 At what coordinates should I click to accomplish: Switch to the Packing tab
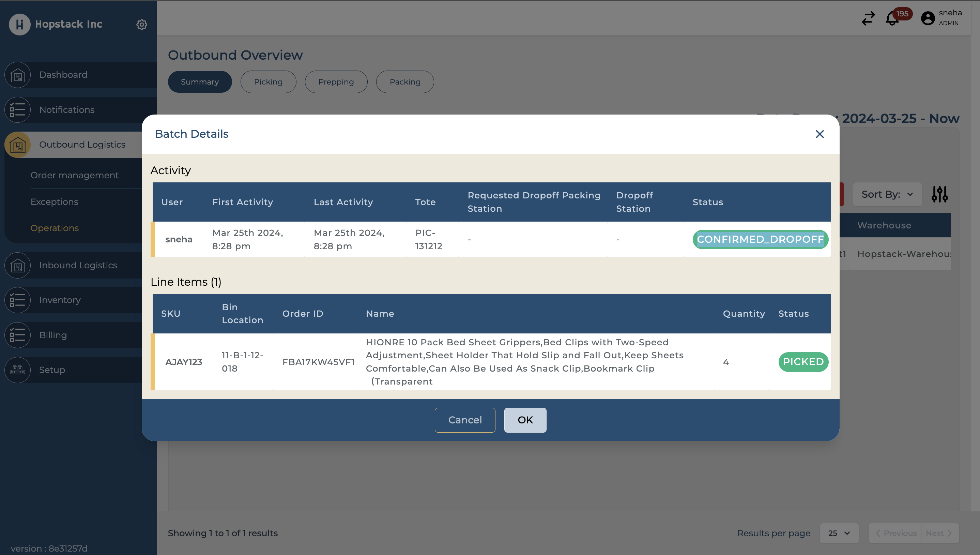tap(405, 81)
